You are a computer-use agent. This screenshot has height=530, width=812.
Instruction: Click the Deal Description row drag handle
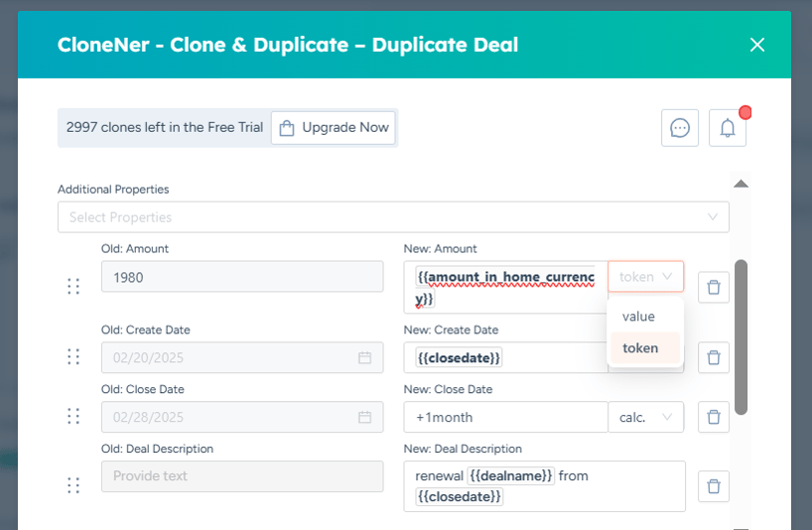point(73,485)
